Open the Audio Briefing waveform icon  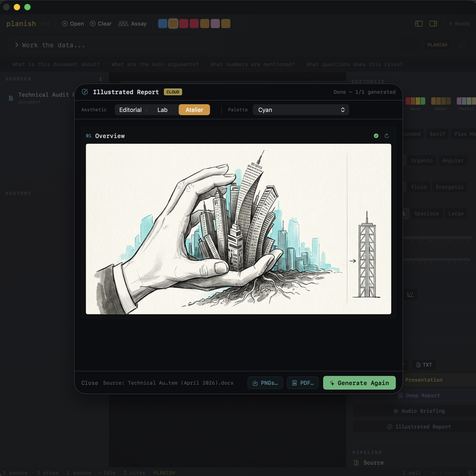click(x=396, y=411)
